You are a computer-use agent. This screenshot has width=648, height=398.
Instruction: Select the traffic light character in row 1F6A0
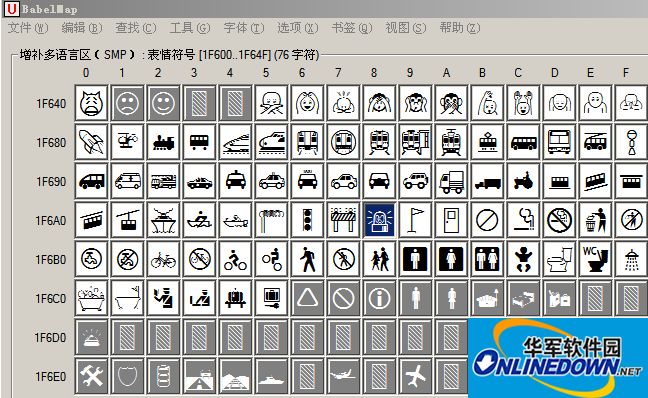[307, 220]
